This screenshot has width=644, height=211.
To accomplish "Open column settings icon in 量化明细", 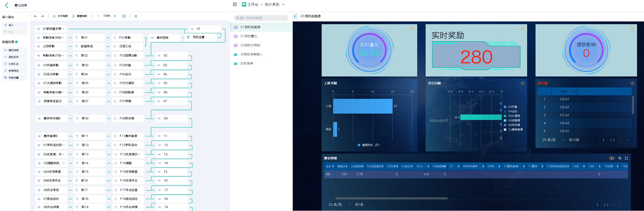I will [620, 158].
